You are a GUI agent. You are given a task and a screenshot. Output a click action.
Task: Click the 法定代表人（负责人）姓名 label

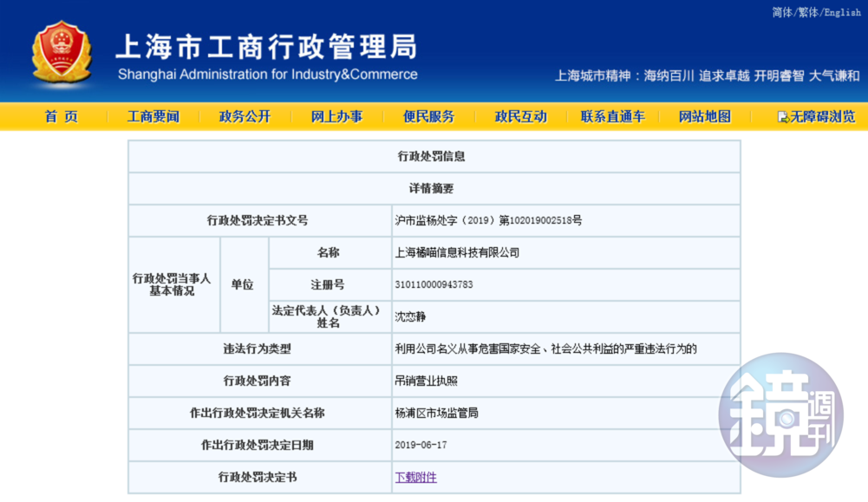click(x=327, y=316)
